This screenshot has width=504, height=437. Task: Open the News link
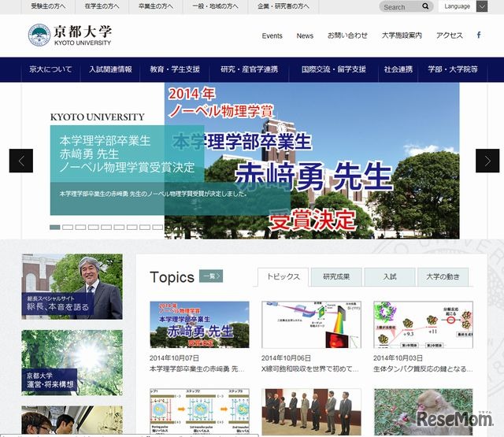coord(305,35)
